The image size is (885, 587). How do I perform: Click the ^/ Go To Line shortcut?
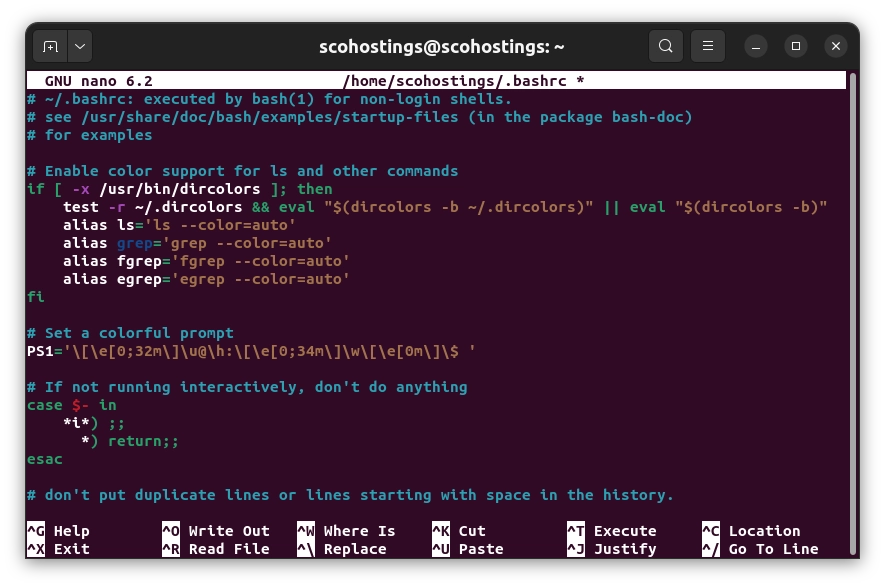point(760,549)
